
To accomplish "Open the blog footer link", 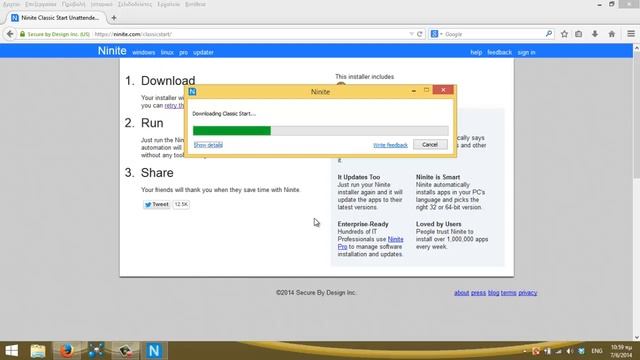I will tap(493, 293).
